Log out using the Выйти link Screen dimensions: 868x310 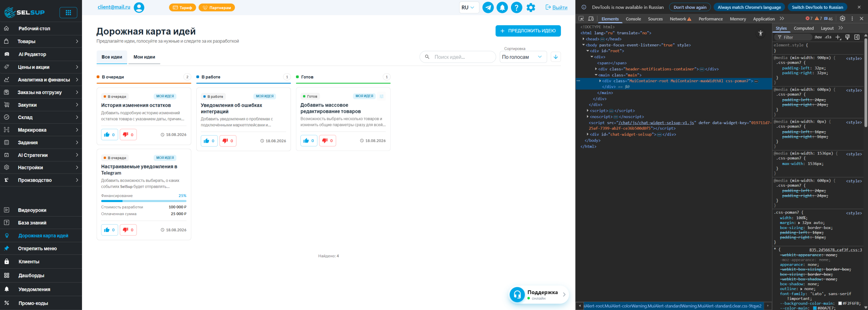pyautogui.click(x=556, y=7)
